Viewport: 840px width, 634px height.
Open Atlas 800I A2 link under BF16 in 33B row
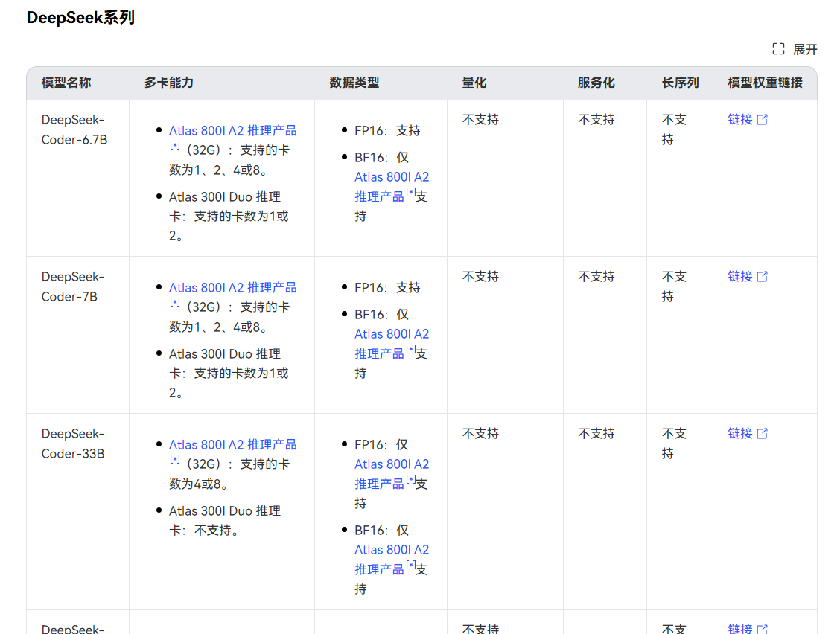pos(392,549)
